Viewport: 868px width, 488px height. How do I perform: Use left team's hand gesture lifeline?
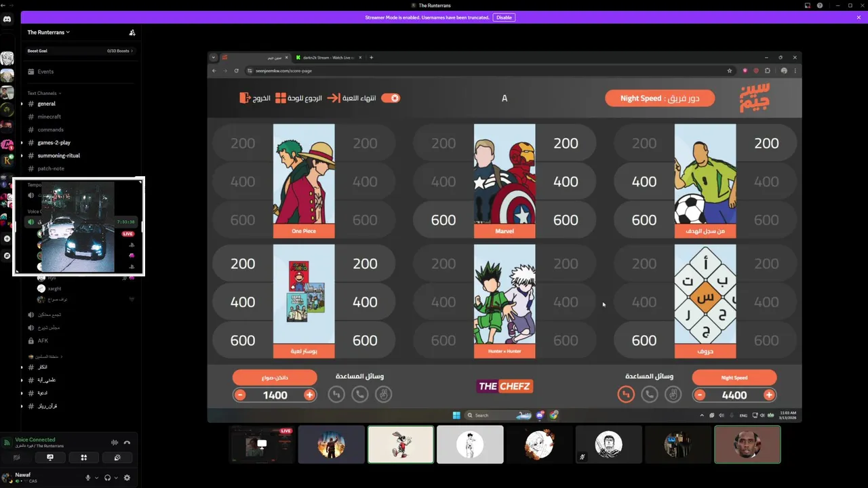[384, 394]
